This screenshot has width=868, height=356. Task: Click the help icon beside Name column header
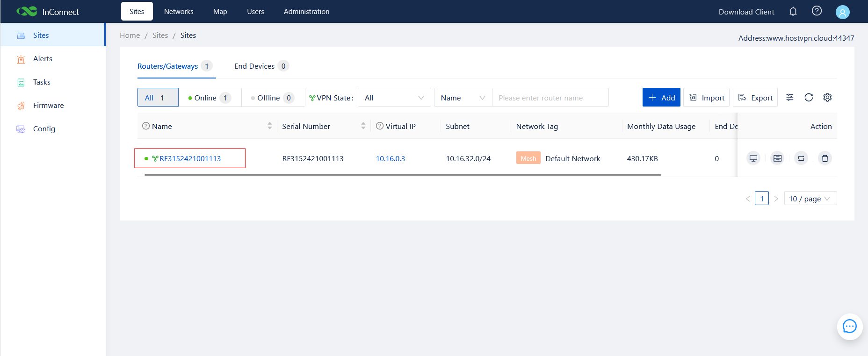click(x=146, y=126)
